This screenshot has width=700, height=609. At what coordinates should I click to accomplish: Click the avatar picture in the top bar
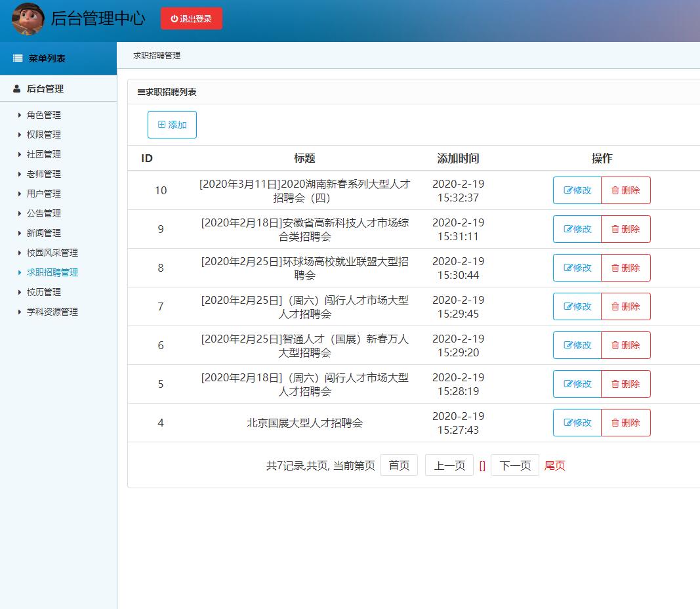click(27, 18)
